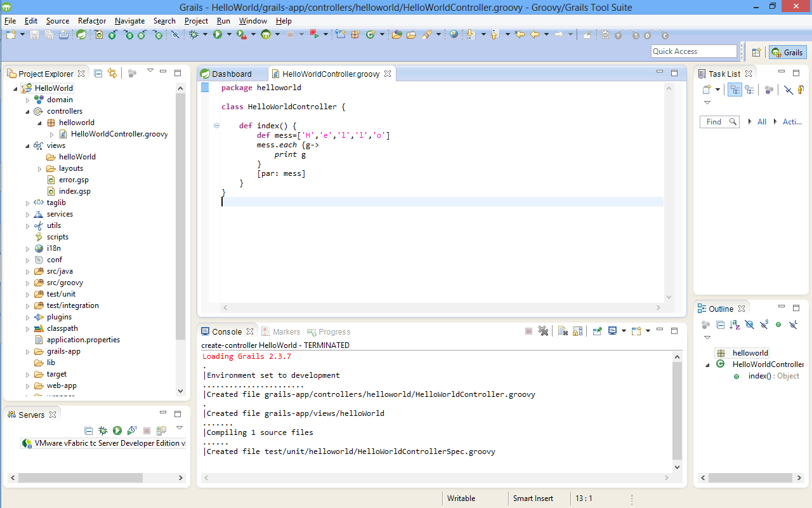The width and height of the screenshot is (812, 508).
Task: Expand the grails-app folder
Action: point(27,351)
